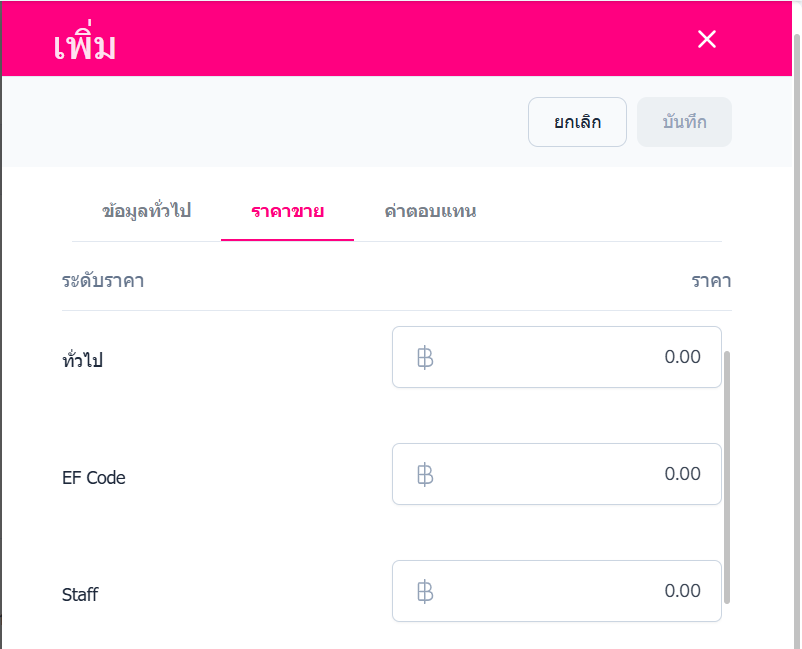Select the Staff price level label

point(80,595)
